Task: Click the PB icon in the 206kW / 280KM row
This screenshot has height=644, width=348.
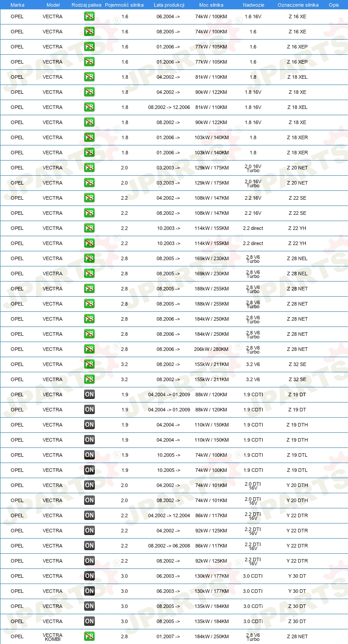Action: point(89,349)
